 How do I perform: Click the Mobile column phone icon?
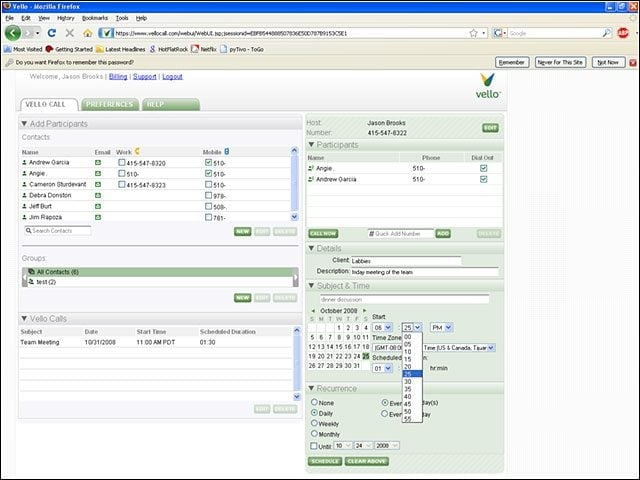(227, 151)
